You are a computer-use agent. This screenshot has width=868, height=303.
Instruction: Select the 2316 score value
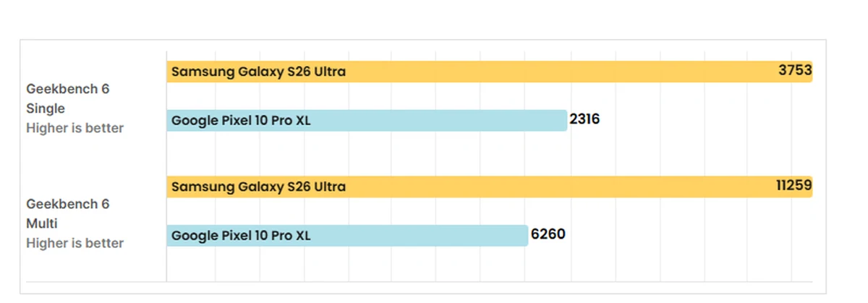[584, 119]
